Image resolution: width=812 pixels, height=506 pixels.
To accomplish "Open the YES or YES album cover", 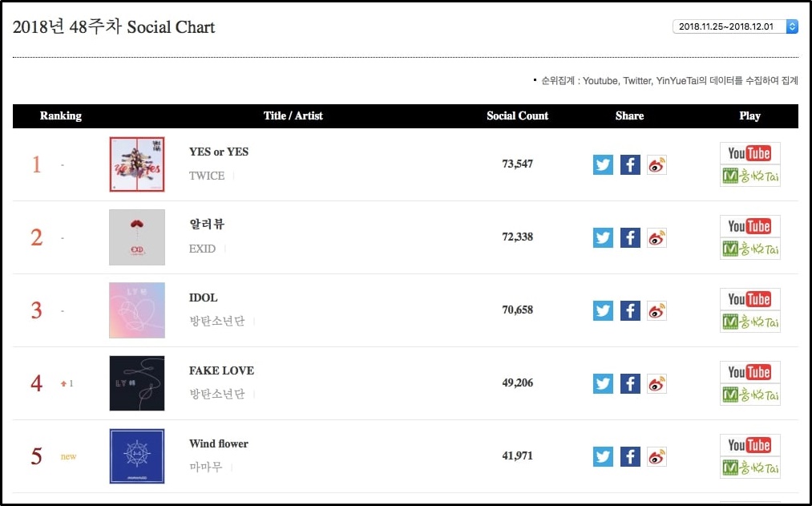I will [x=137, y=164].
